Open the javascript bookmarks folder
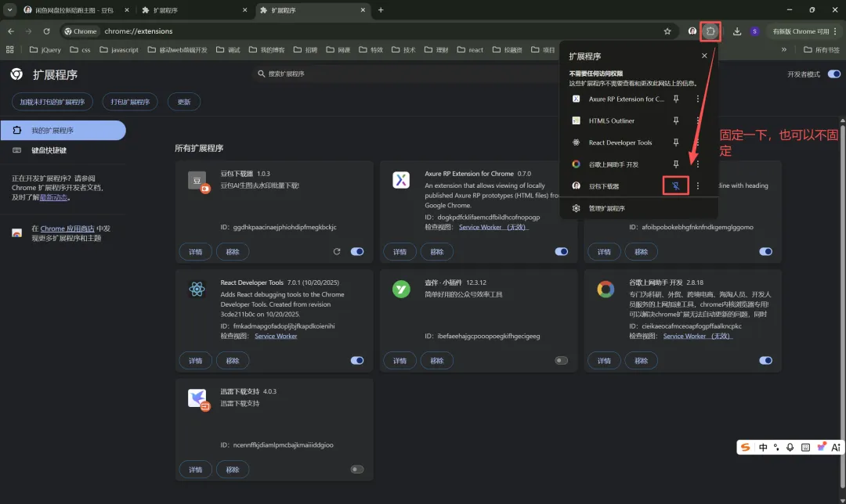Screen dimensions: 846x504 (119, 49)
